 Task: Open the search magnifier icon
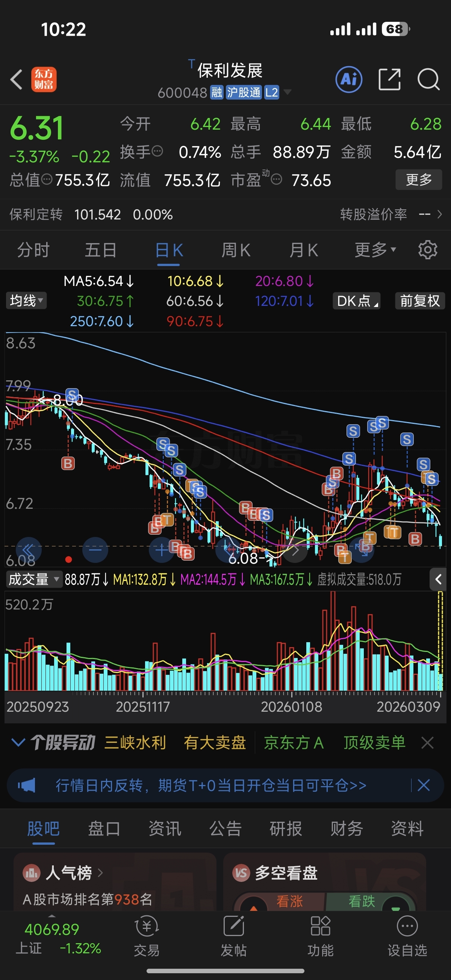428,80
